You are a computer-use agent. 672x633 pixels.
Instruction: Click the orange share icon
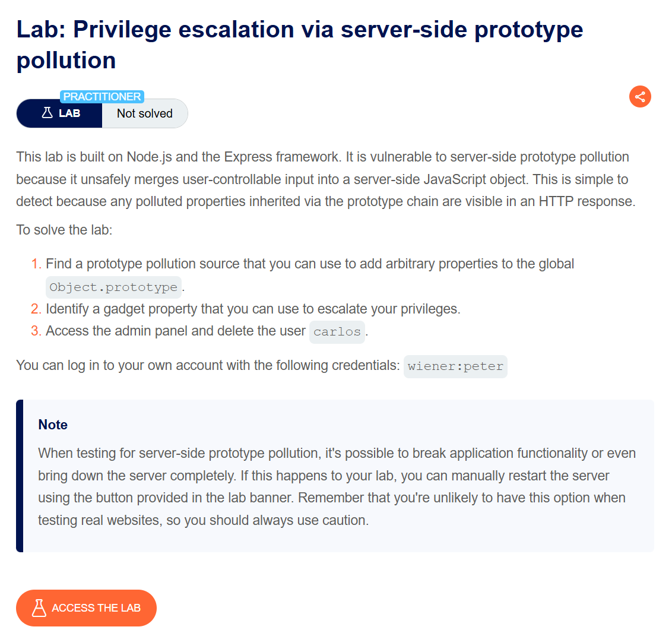point(640,97)
